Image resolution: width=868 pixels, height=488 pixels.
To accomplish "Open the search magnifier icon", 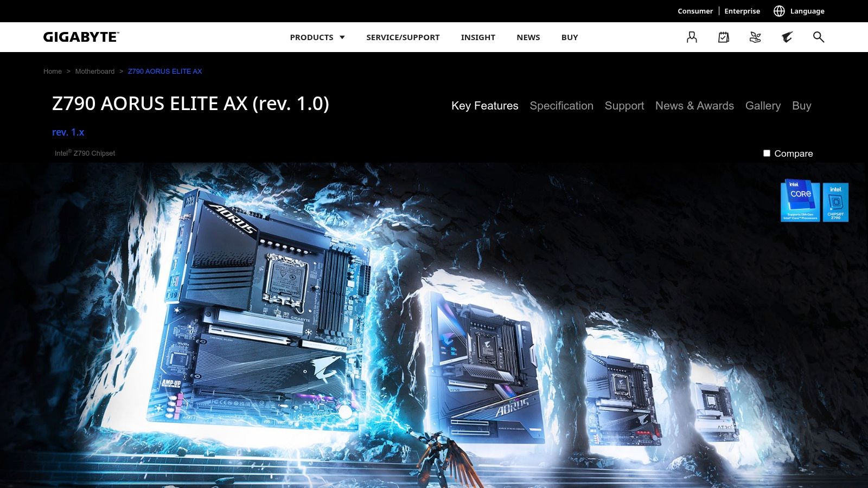I will (819, 37).
